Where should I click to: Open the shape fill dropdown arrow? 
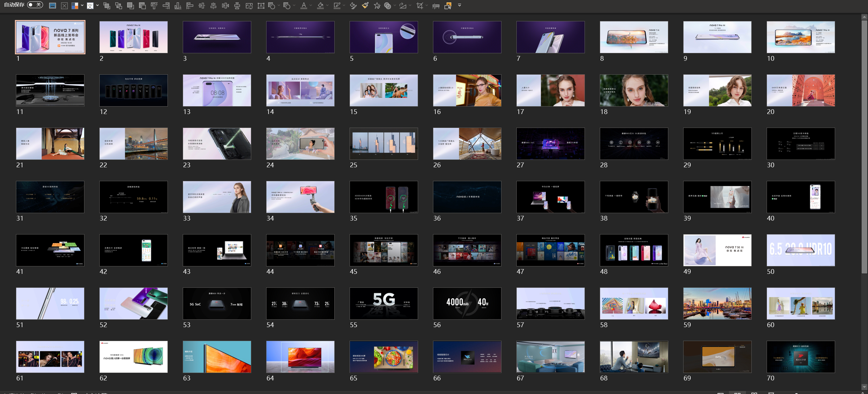328,5
